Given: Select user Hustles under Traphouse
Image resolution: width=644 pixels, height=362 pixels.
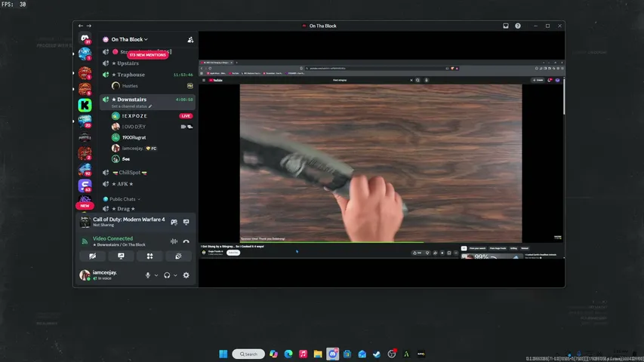Looking at the screenshot, I should [153, 86].
